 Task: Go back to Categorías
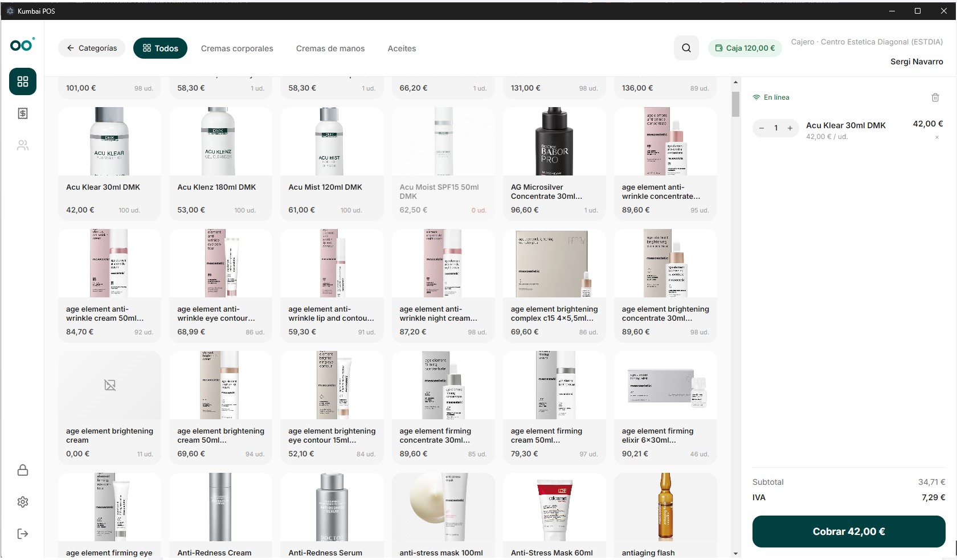(92, 48)
